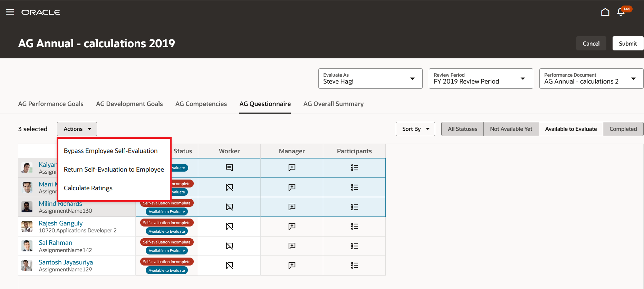Click worker no-comment icon in Mani's row
Viewport: 644px width, 289px height.
pos(229,187)
